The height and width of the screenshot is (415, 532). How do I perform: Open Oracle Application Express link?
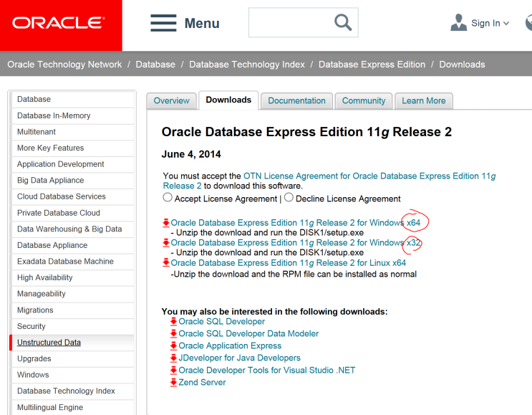click(230, 346)
